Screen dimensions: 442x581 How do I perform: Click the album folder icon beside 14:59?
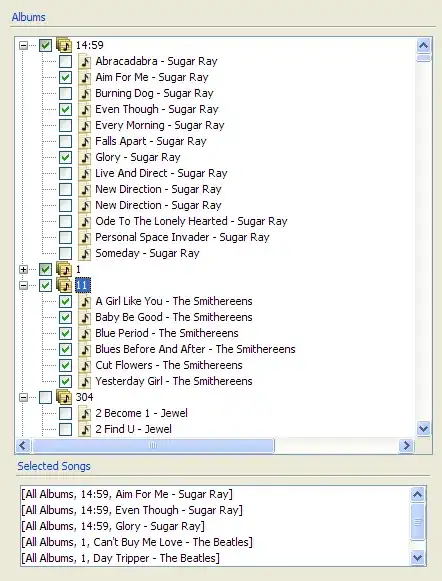[x=64, y=45]
